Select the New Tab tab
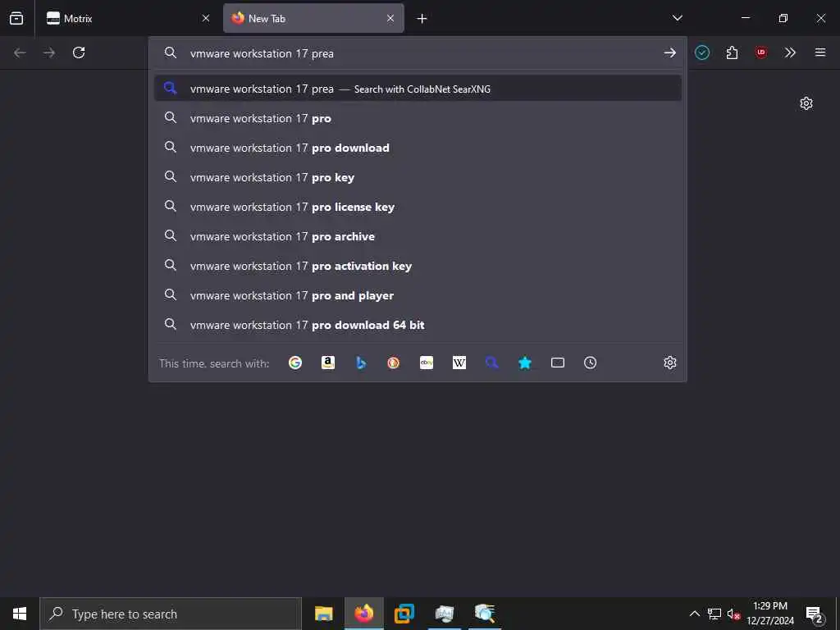Viewport: 840px width, 630px height. (313, 18)
